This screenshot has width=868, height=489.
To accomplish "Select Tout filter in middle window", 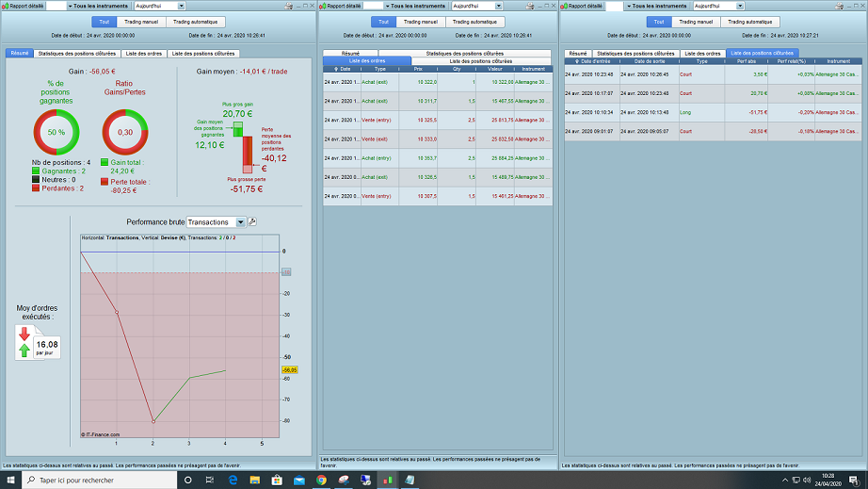I will (x=383, y=23).
